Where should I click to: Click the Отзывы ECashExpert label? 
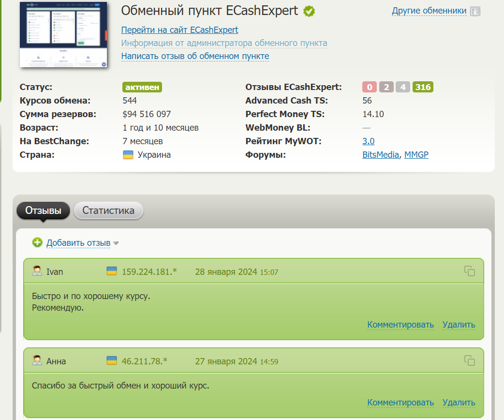[294, 87]
